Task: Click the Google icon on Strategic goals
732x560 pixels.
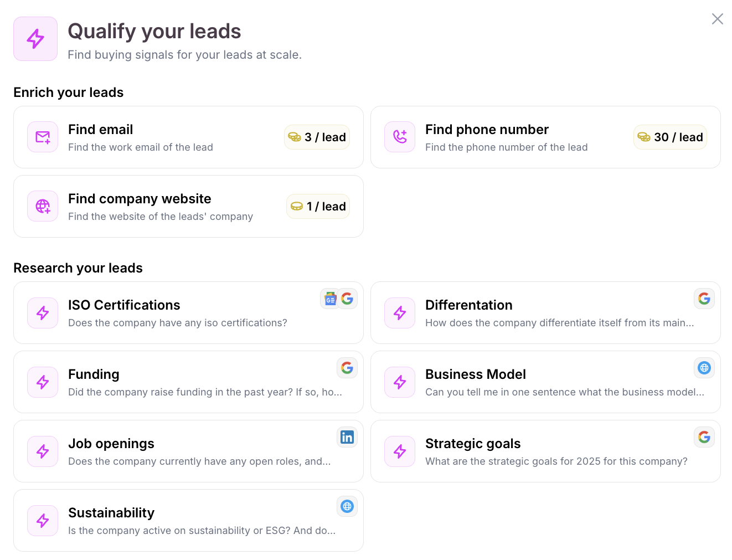Action: [x=704, y=437]
